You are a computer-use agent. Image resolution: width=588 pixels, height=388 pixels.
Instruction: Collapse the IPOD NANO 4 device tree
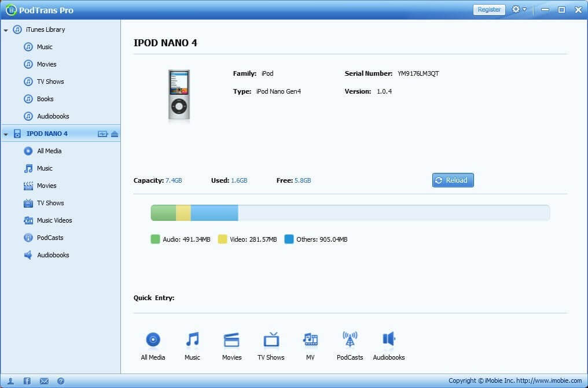click(x=6, y=134)
